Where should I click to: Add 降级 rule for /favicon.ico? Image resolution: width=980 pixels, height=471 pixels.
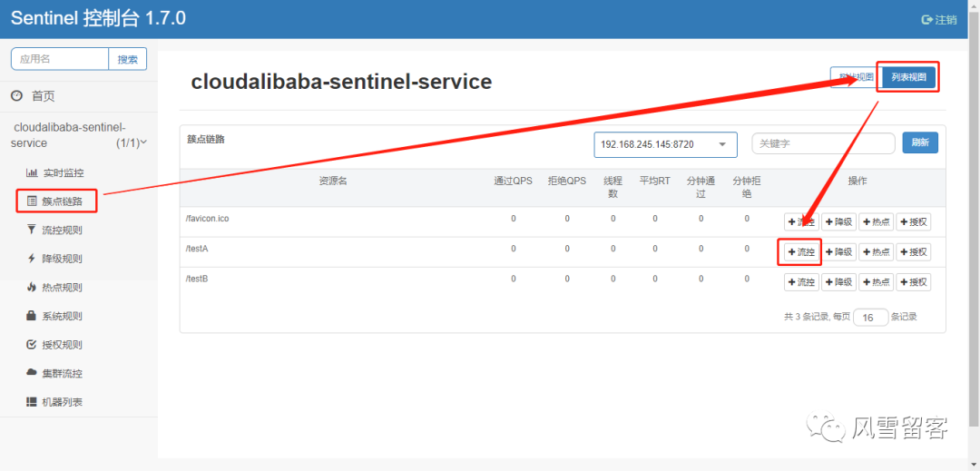pyautogui.click(x=838, y=221)
